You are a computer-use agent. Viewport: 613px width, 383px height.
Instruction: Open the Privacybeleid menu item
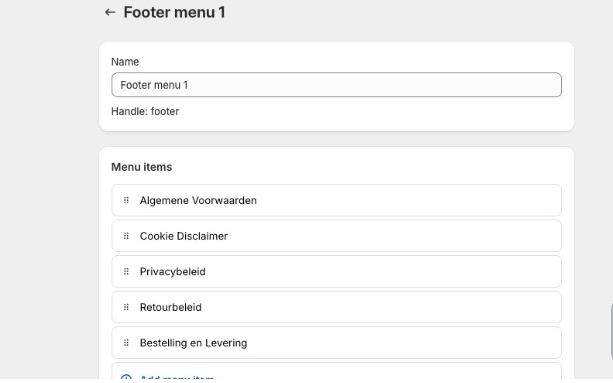click(x=336, y=272)
